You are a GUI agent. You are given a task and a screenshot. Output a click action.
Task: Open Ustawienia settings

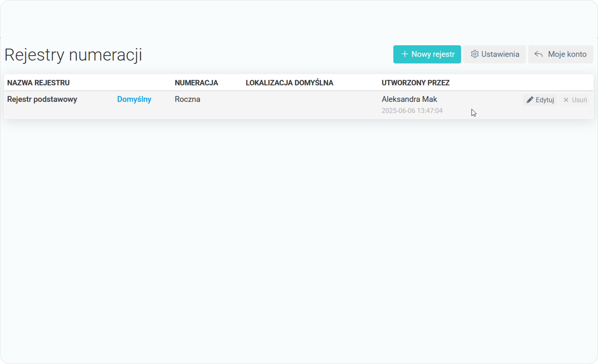coord(494,54)
